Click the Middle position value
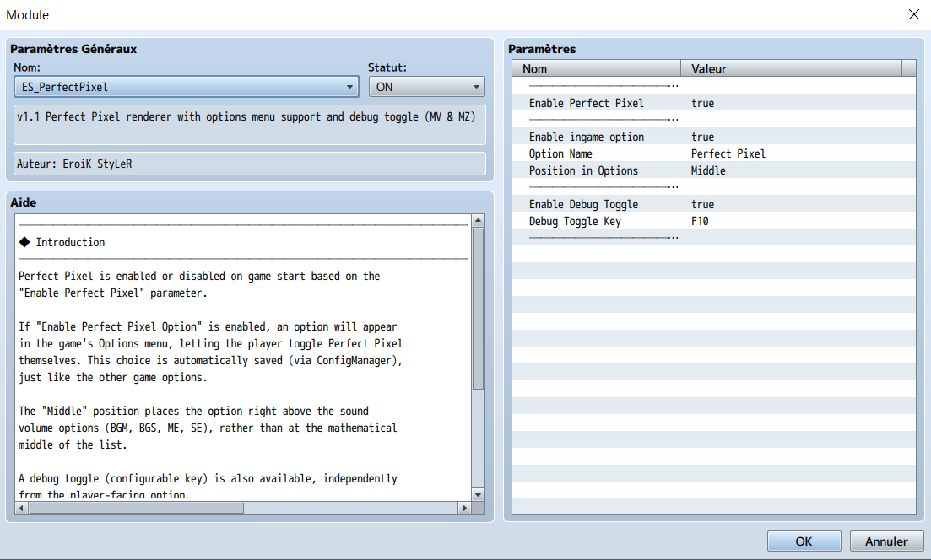931x560 pixels. (708, 171)
